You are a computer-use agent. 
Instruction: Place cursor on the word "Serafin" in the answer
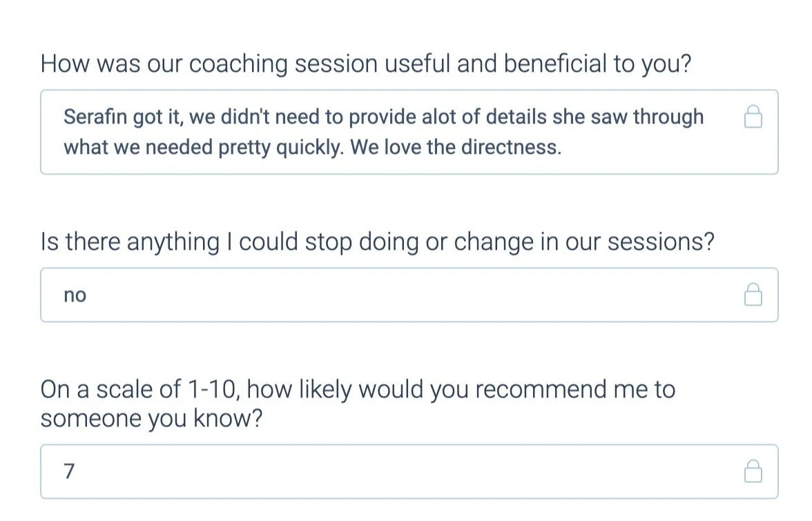tap(95, 117)
